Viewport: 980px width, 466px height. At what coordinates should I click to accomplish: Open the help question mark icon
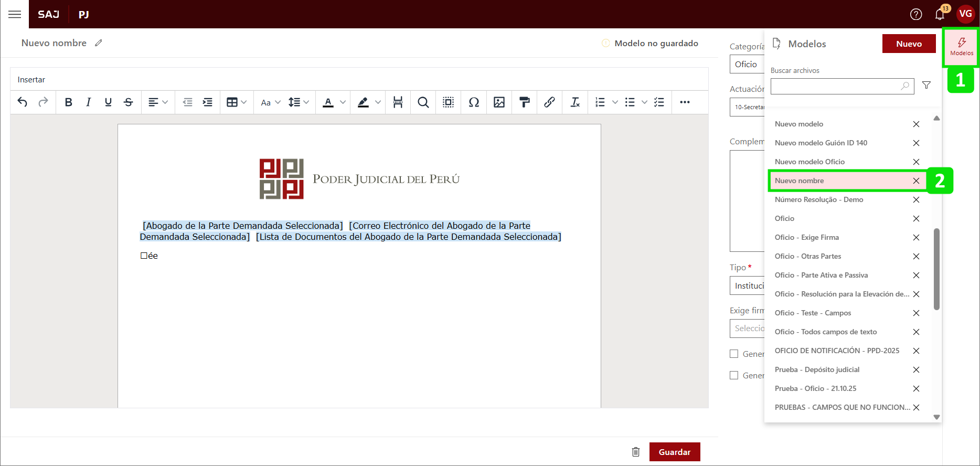916,14
